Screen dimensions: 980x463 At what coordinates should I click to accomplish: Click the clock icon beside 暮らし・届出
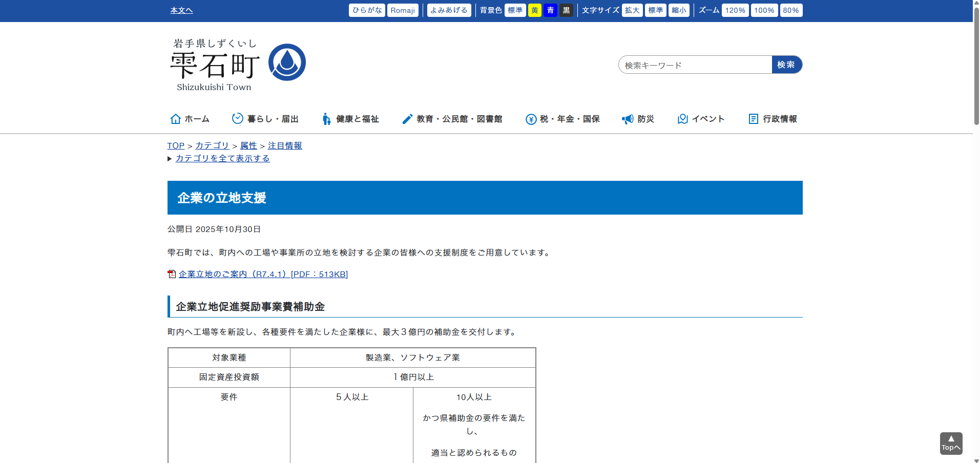pyautogui.click(x=238, y=118)
